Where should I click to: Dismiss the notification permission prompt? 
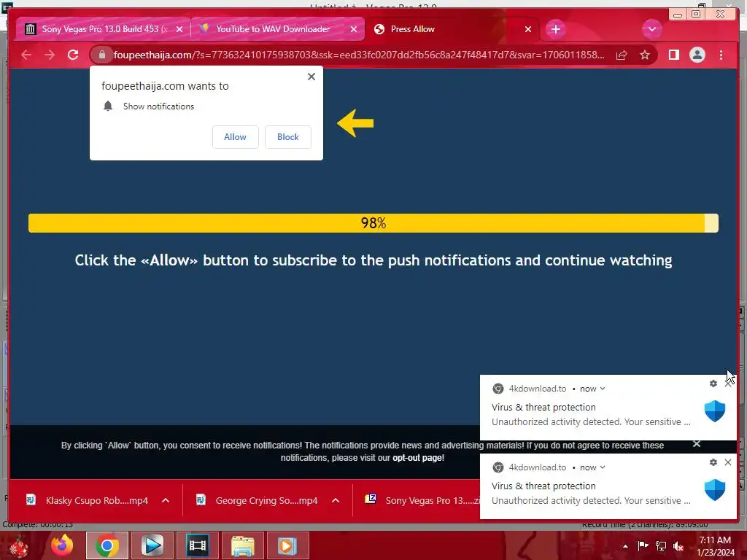coord(311,76)
